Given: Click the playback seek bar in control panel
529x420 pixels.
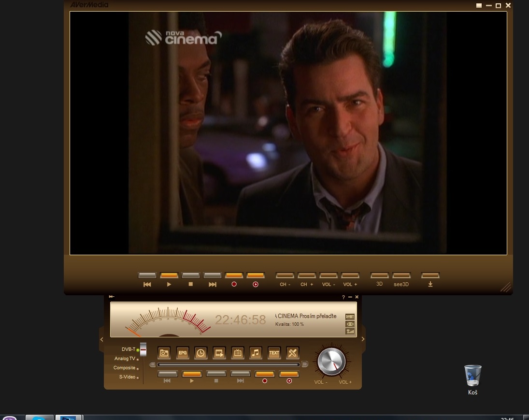Looking at the screenshot, I should point(228,364).
